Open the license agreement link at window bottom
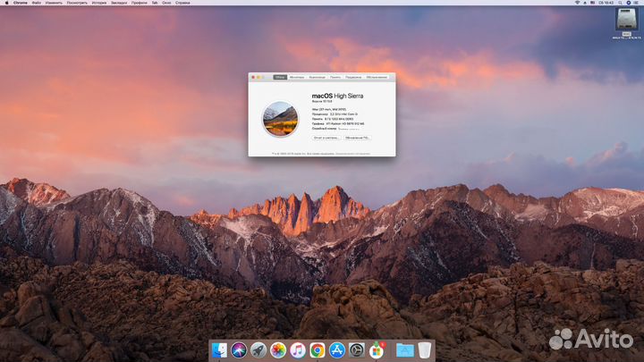The height and width of the screenshot is (362, 644). pos(352,154)
